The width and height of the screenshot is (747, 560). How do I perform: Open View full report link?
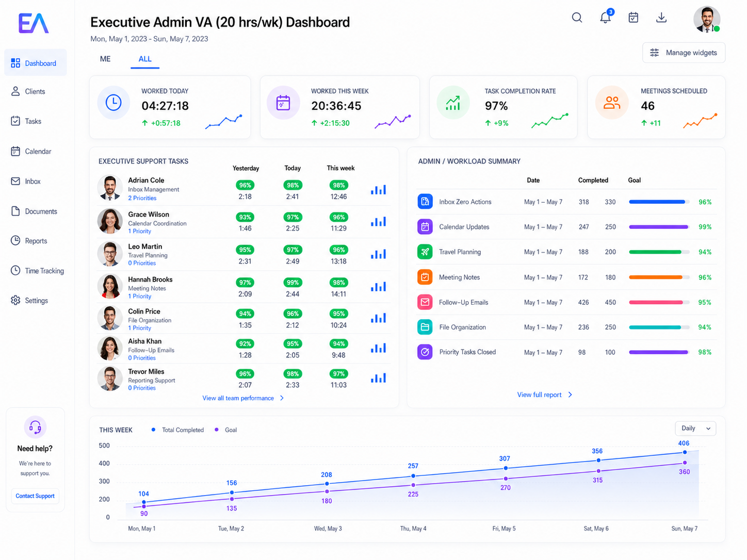[539, 394]
